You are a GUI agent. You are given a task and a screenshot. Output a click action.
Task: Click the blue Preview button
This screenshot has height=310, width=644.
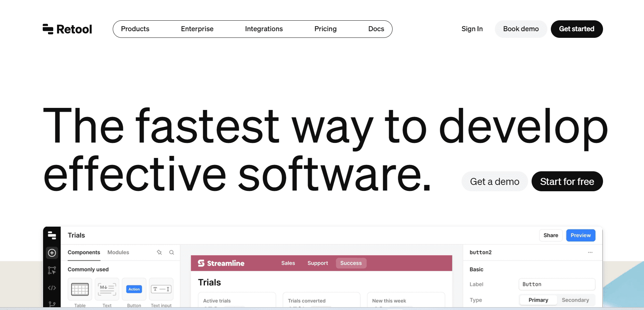click(x=581, y=235)
